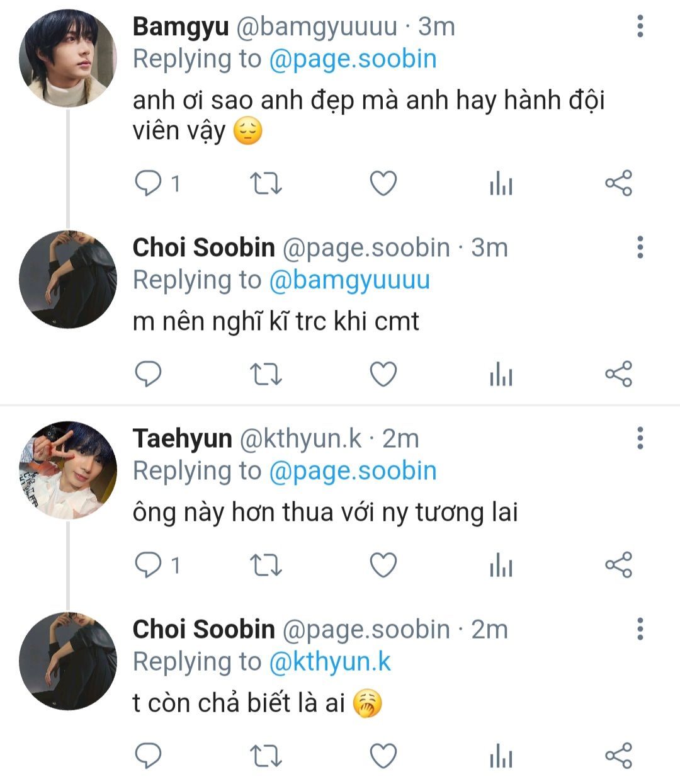680x784 pixels.
Task: Like Choi Soobin's reply to bamgyuuuu
Action: click(x=383, y=374)
